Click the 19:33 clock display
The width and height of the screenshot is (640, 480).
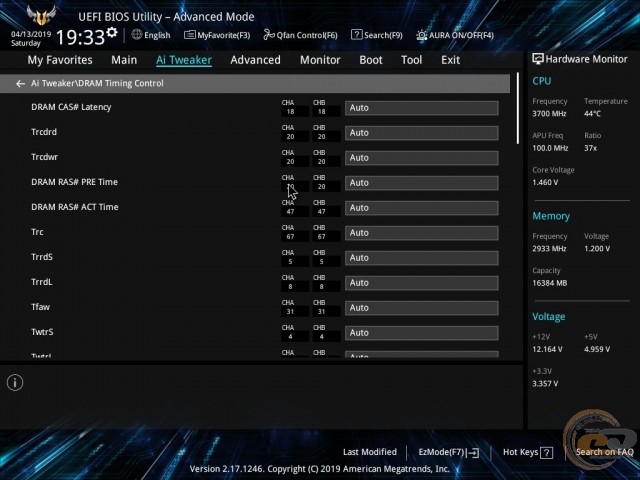80,38
